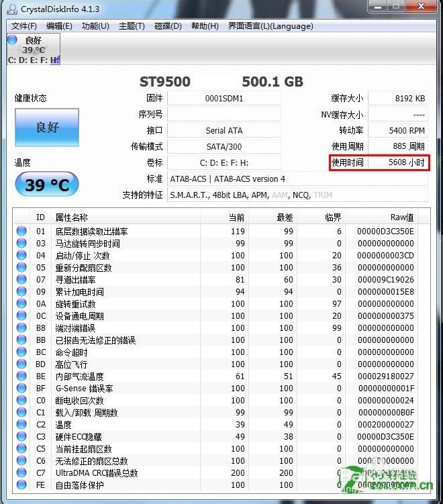Click status icon for 05 重新分配扇区数
This screenshot has height=504, width=443.
tap(21, 267)
